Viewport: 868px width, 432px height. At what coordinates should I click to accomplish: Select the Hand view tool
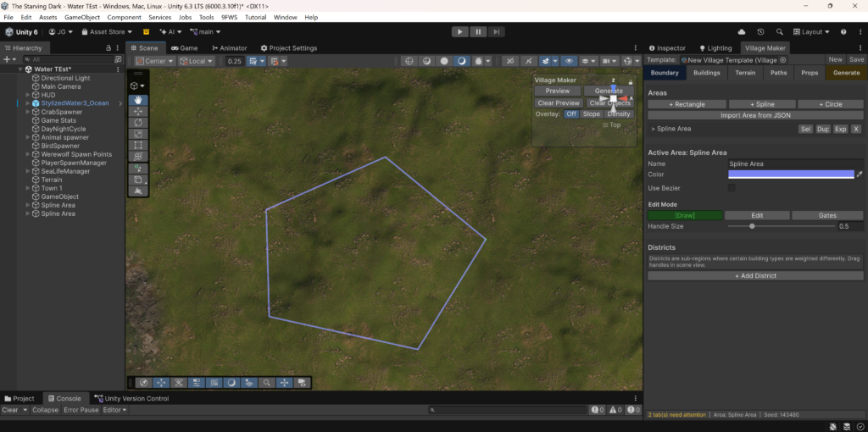pyautogui.click(x=138, y=100)
